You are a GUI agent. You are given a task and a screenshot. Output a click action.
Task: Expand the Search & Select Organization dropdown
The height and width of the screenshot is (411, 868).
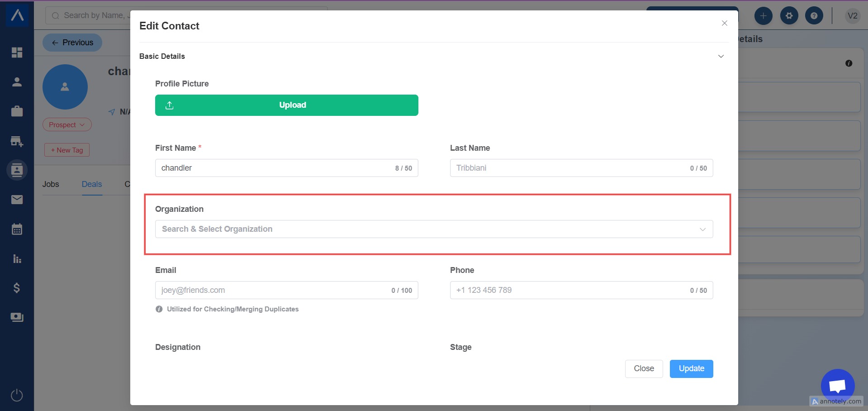coord(433,229)
